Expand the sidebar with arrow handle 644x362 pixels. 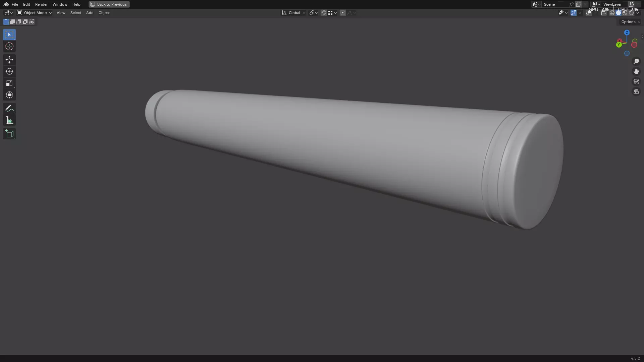click(642, 37)
